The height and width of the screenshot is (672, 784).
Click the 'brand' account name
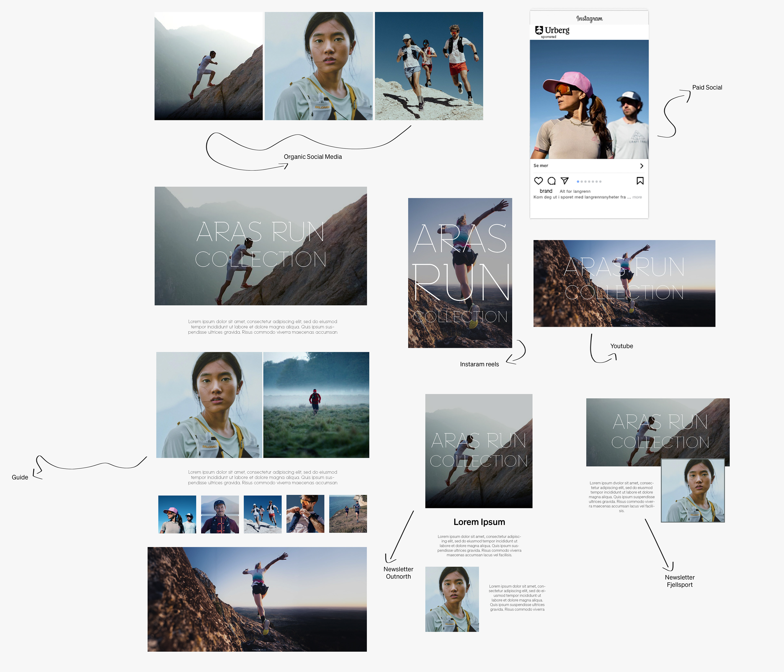tap(546, 191)
